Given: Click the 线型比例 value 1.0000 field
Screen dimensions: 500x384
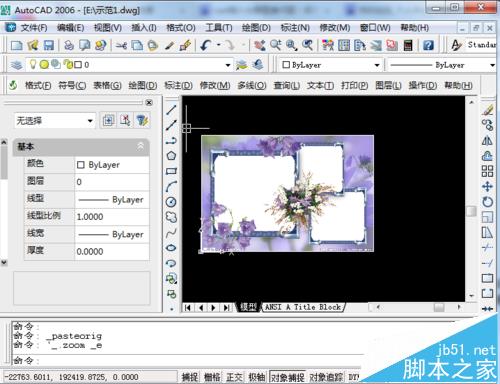Looking at the screenshot, I should point(112,217).
